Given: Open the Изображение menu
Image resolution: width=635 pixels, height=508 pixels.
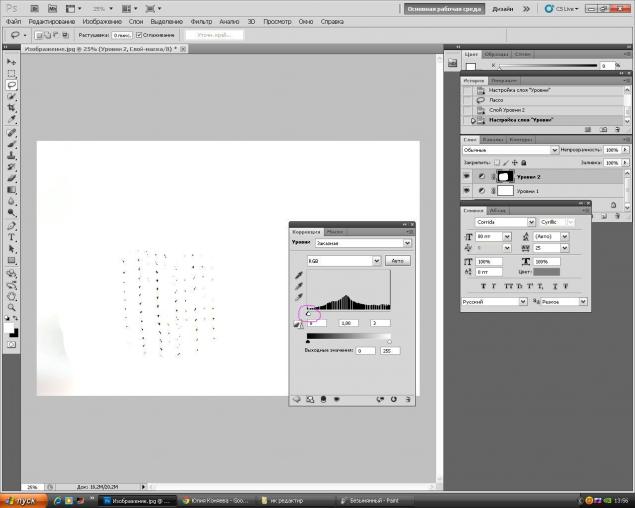Looking at the screenshot, I should point(102,21).
